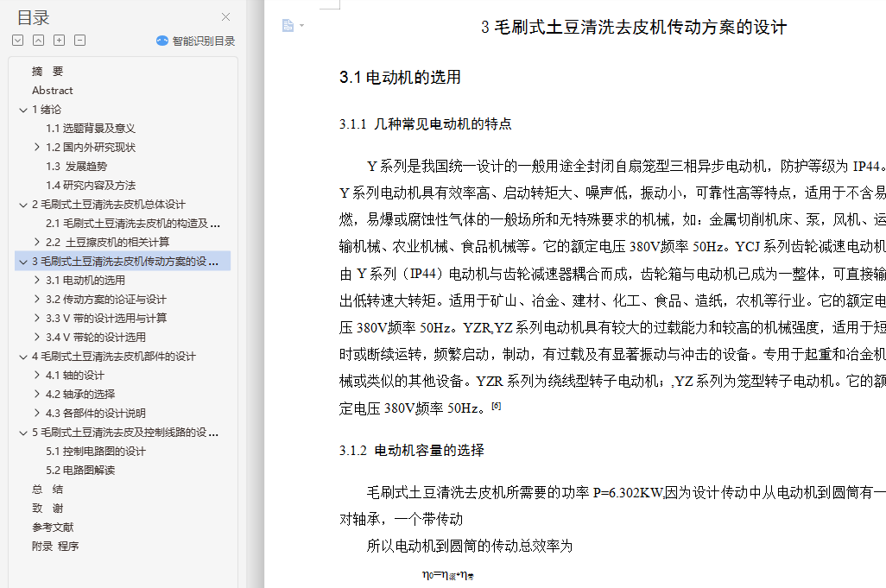Screen dimensions: 886x588
Task: Collapse the 1 绪论 chapter
Action: [23, 110]
